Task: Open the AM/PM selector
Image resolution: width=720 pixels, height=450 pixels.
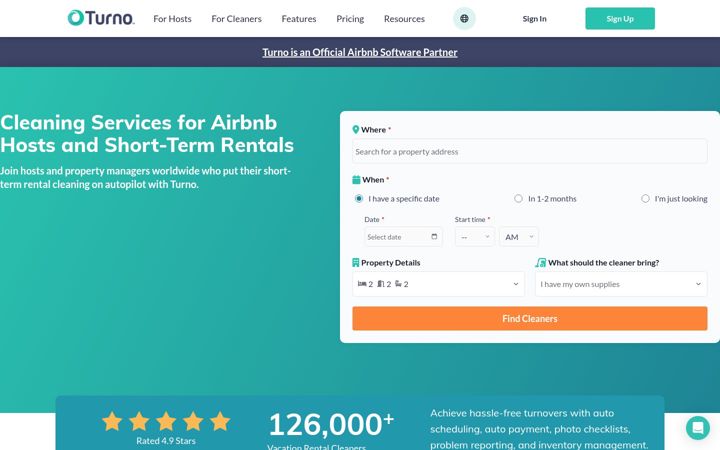Action: pyautogui.click(x=518, y=237)
